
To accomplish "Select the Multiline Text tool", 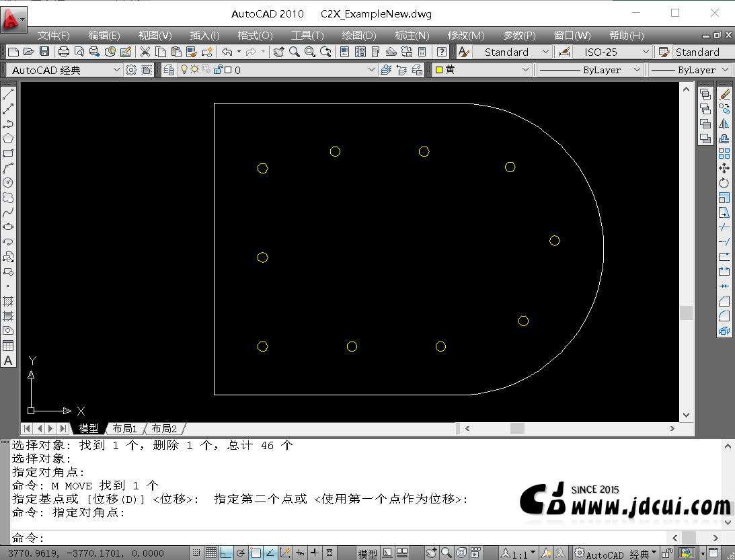I will [x=8, y=361].
